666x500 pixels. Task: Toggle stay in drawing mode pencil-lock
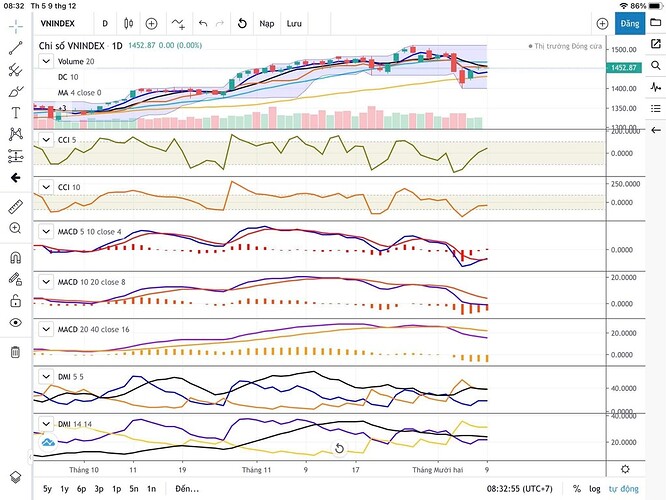16,279
